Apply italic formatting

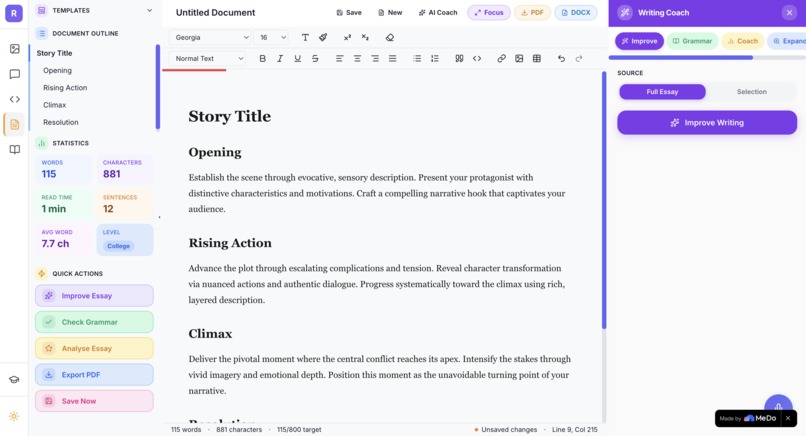pyautogui.click(x=280, y=59)
